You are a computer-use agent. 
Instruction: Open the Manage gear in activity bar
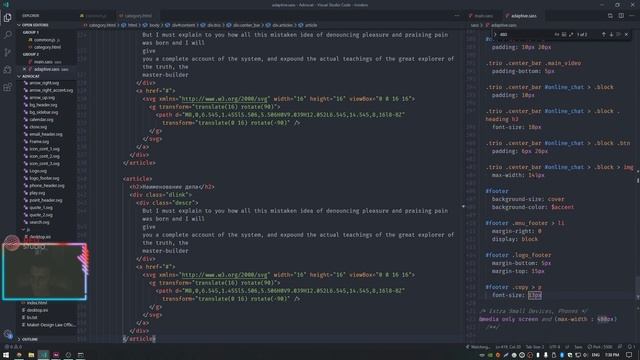(7, 334)
